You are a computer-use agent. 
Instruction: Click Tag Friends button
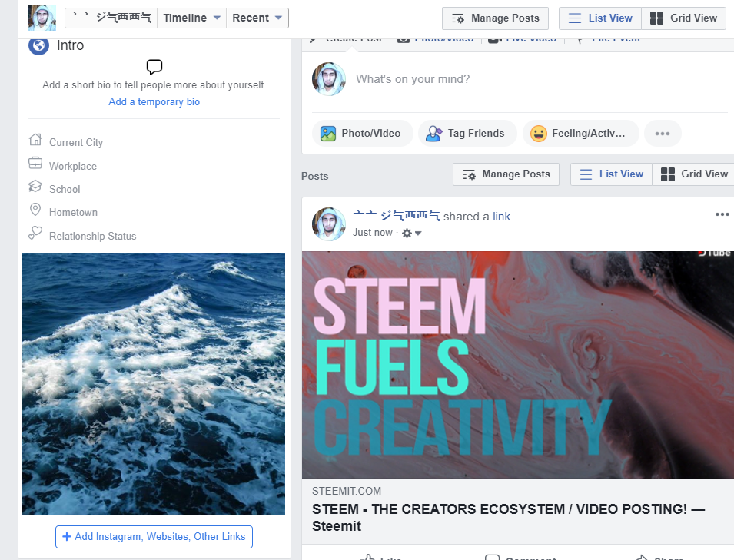pyautogui.click(x=467, y=134)
